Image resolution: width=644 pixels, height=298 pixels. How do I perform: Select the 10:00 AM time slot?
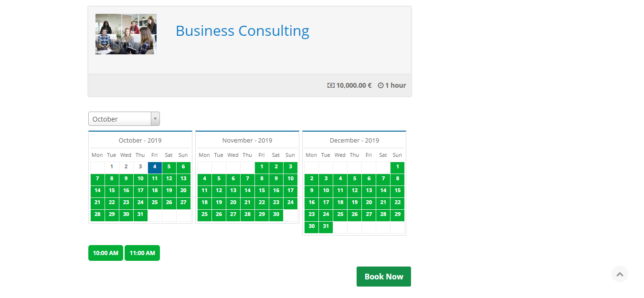(x=106, y=253)
